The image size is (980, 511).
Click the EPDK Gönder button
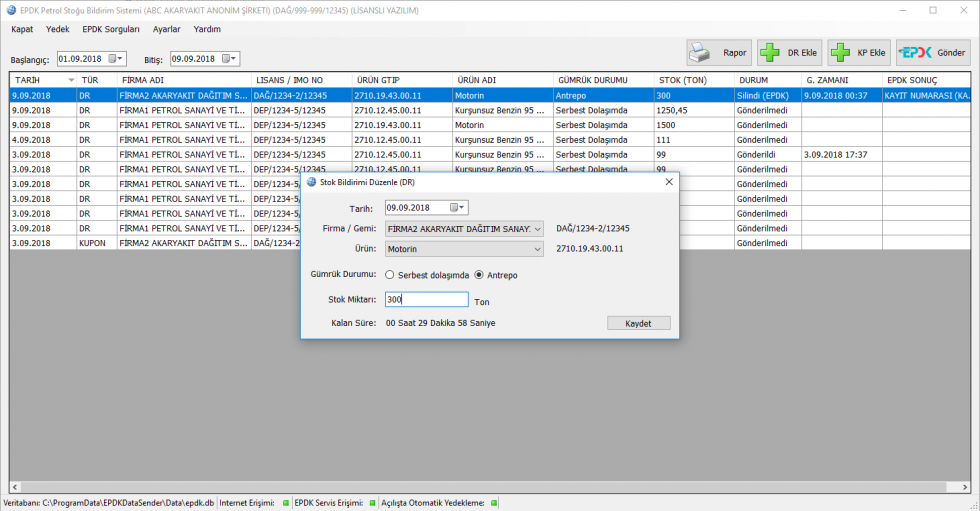coord(932,53)
